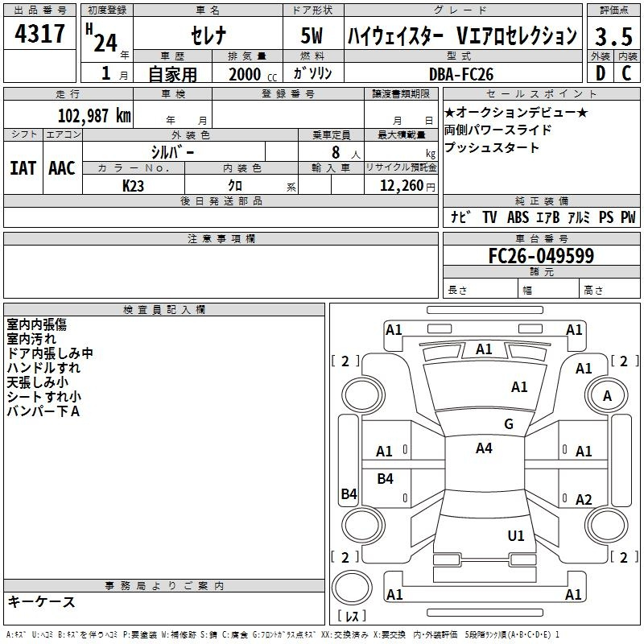The height and width of the screenshot is (644, 644).
Task: Click the sales point ★オークションデビュー★
Action: pyautogui.click(x=516, y=112)
